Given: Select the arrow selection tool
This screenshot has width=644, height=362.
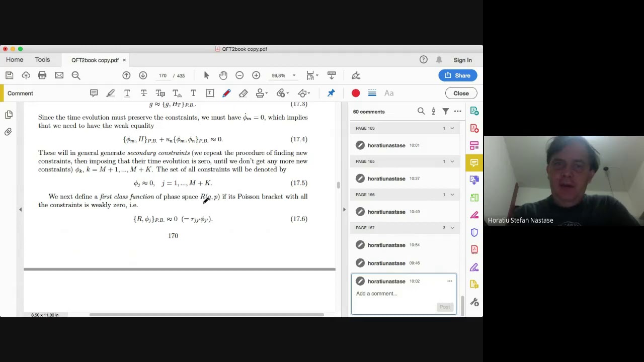Looking at the screenshot, I should point(206,75).
